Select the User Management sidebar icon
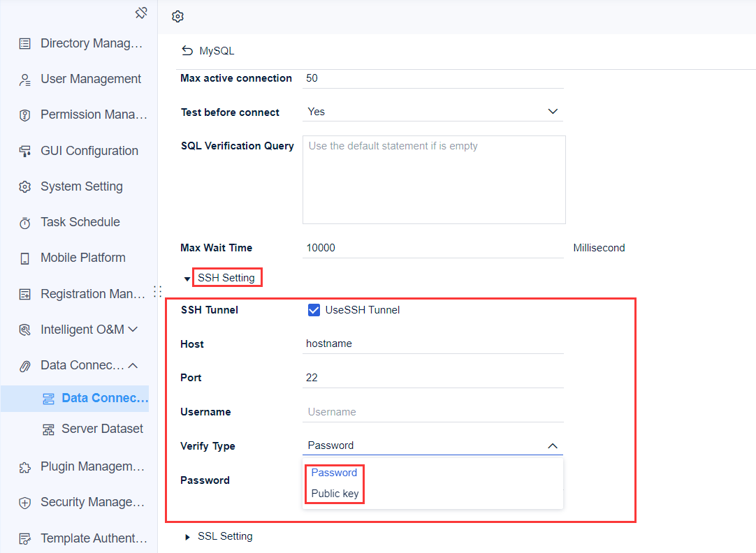Image resolution: width=756 pixels, height=553 pixels. pos(25,79)
